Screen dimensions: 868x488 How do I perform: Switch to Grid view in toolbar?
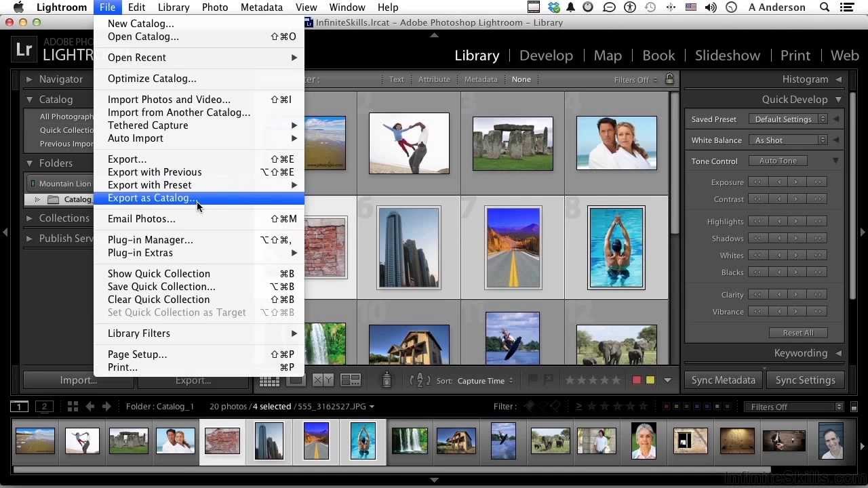click(x=269, y=380)
